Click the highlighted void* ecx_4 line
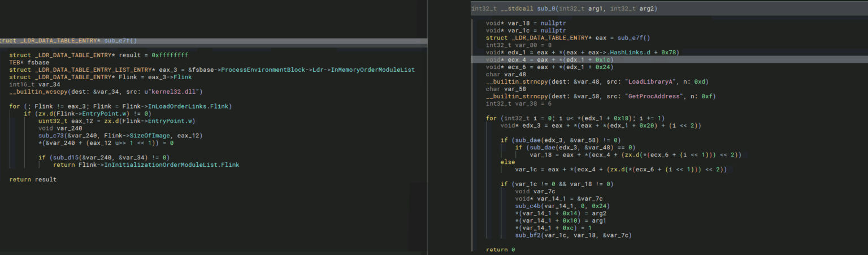This screenshot has width=868, height=255. click(x=550, y=60)
